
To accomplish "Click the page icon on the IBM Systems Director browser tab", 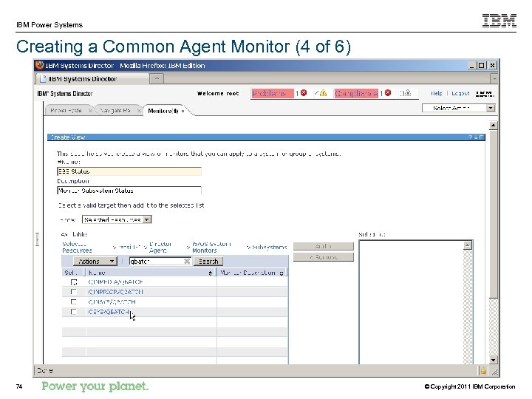I will (43, 79).
